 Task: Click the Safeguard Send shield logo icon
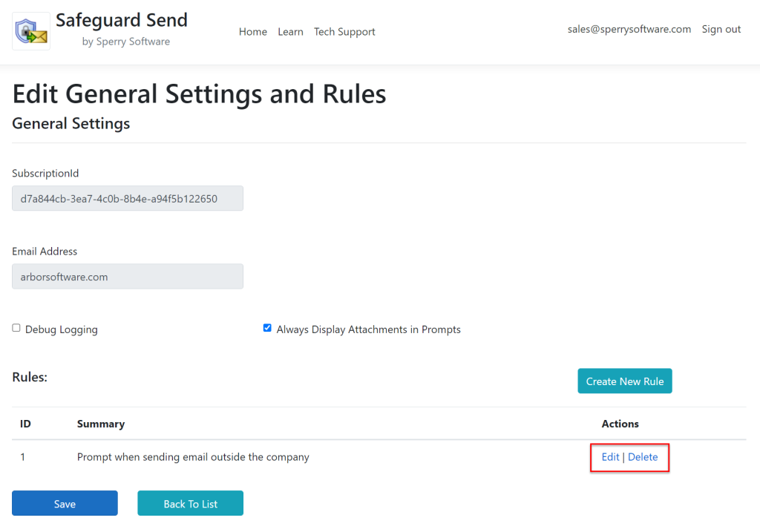click(x=31, y=31)
